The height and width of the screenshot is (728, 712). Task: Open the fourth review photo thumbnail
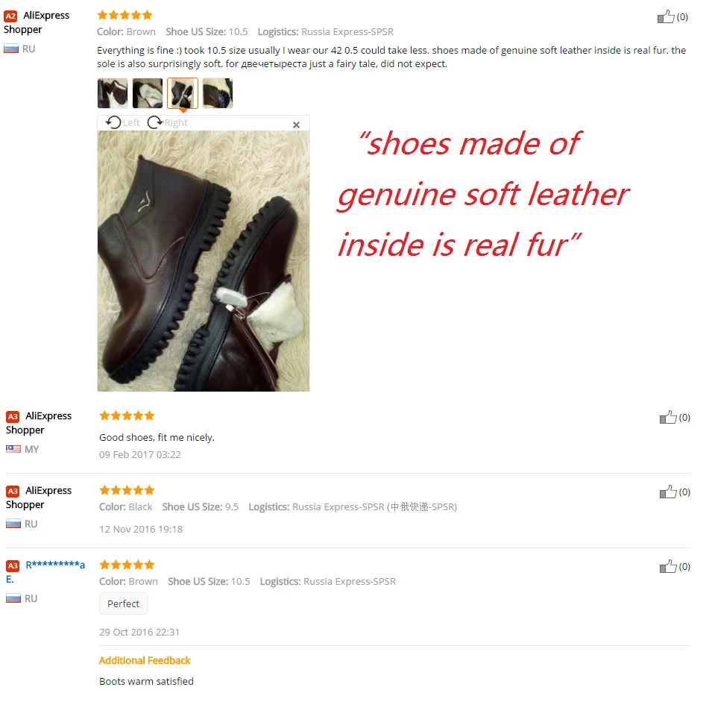(x=218, y=93)
